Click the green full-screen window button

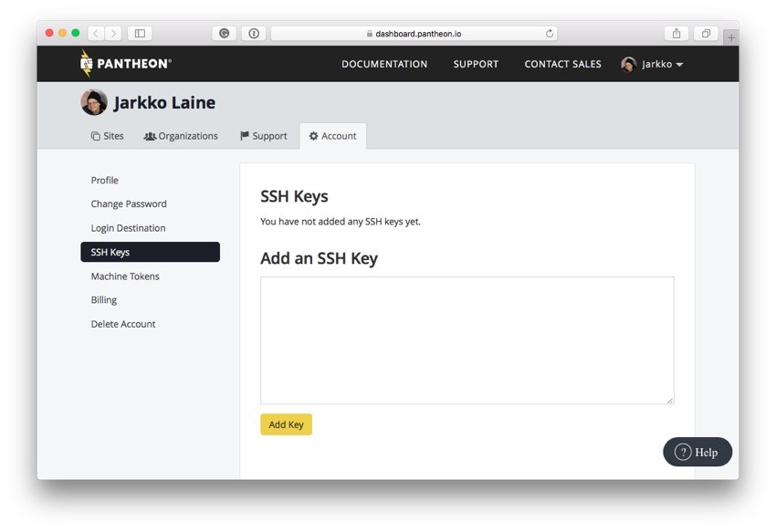75,33
